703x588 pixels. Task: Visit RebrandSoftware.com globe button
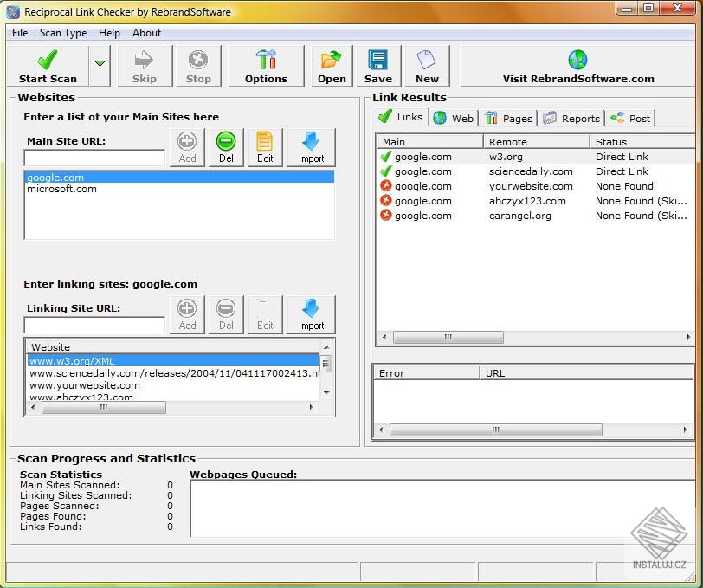click(578, 67)
